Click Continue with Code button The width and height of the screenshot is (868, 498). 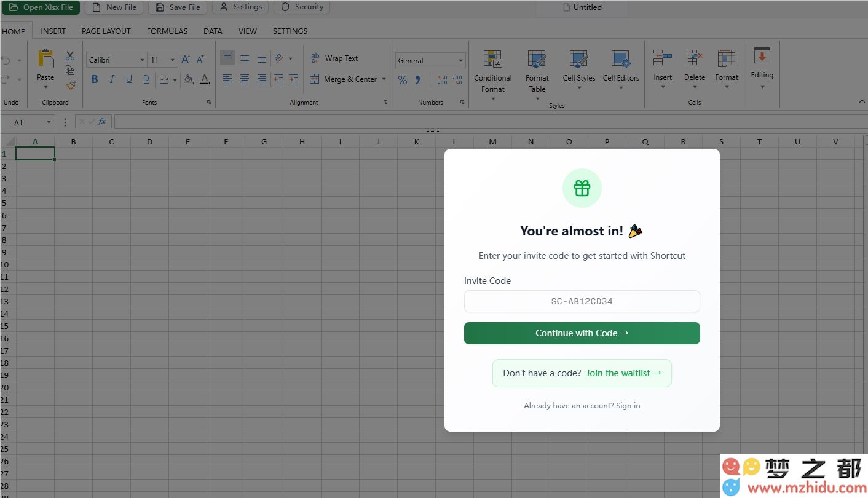[582, 333]
